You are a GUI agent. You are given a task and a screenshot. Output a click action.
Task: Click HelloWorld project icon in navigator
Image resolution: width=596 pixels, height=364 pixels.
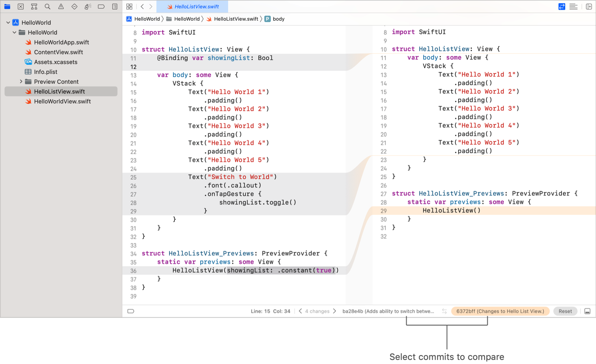(x=15, y=23)
